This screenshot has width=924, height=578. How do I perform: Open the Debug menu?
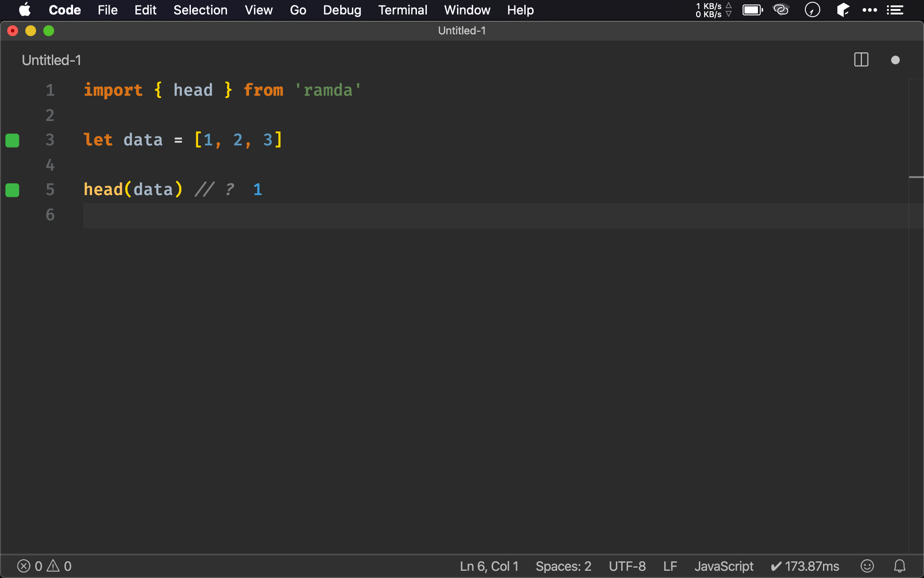point(342,10)
